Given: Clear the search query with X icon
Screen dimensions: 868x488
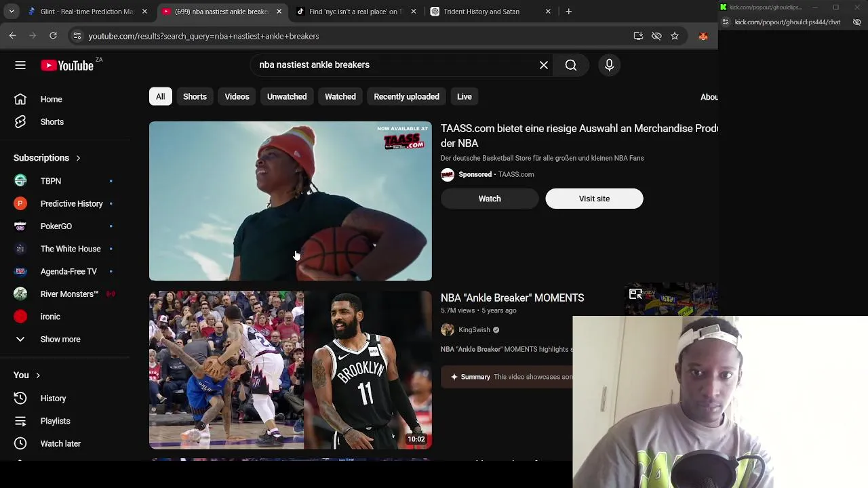Looking at the screenshot, I should point(544,65).
